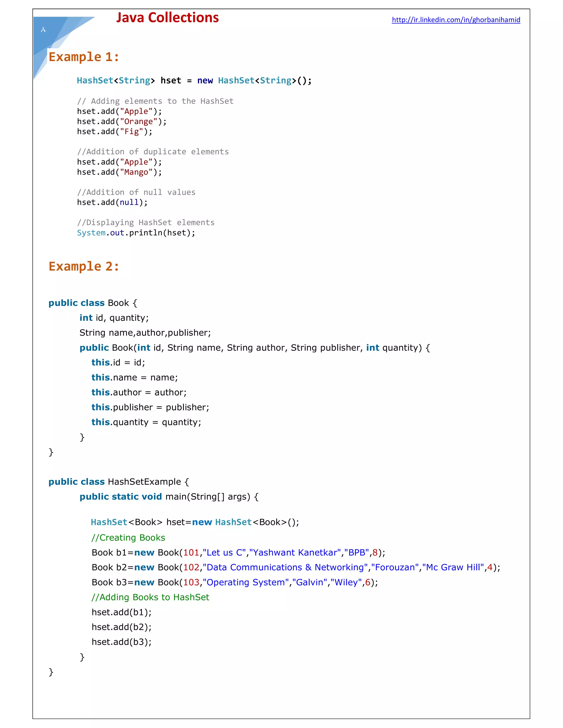The width and height of the screenshot is (563, 728).
Task: Click the hset.add("Orange") line
Action: [x=122, y=122]
